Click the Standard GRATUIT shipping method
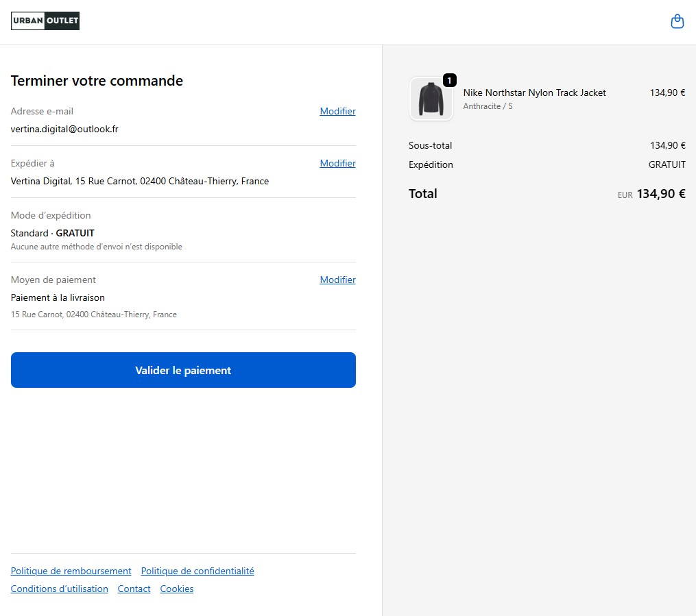Image resolution: width=696 pixels, height=616 pixels. [x=53, y=233]
